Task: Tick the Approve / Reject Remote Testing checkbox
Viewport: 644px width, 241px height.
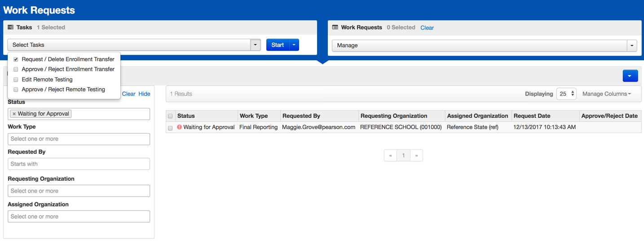Action: [16, 89]
